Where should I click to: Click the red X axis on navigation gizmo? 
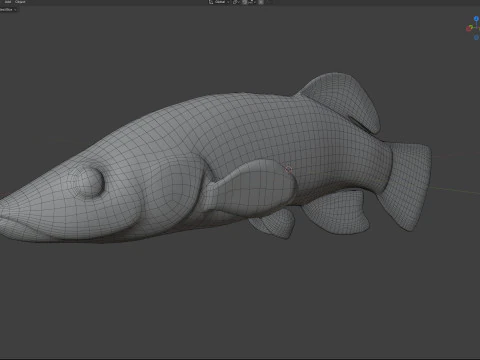click(x=469, y=29)
